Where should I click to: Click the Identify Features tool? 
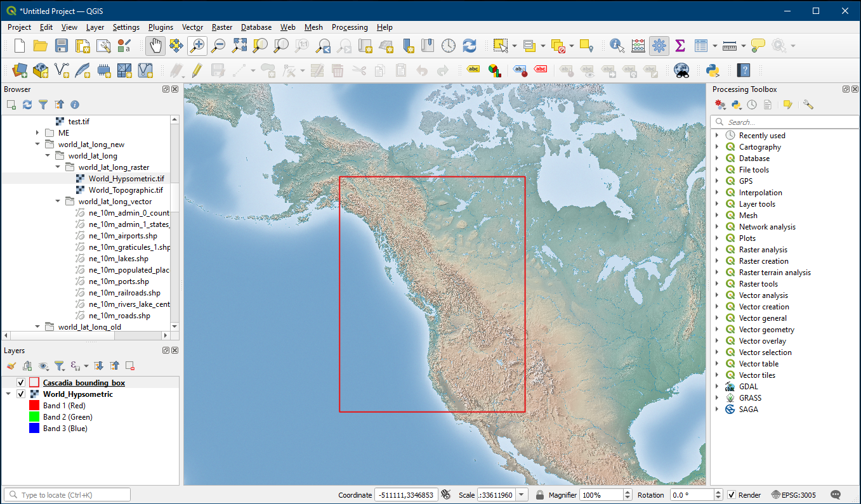click(x=616, y=46)
